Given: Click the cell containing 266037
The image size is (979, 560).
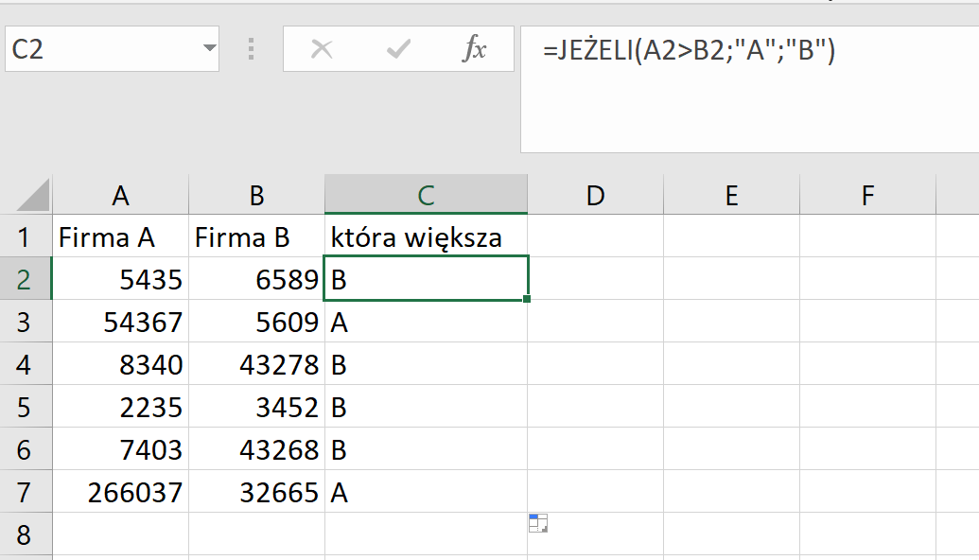Looking at the screenshot, I should click(120, 492).
